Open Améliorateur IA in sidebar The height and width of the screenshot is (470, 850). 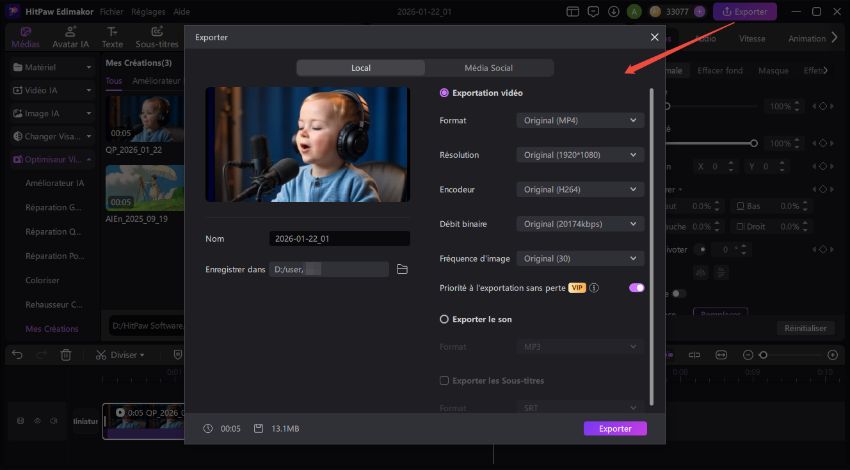point(55,183)
